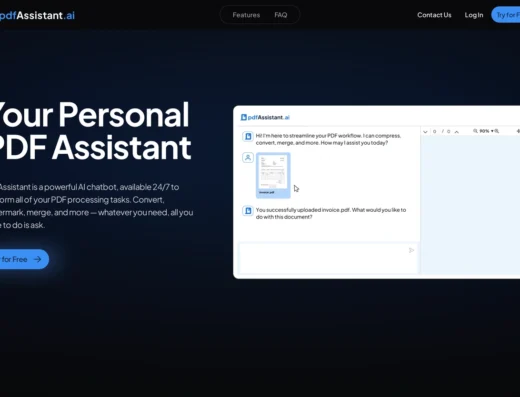
Task: Go to previous page with up chevron
Action: (457, 132)
